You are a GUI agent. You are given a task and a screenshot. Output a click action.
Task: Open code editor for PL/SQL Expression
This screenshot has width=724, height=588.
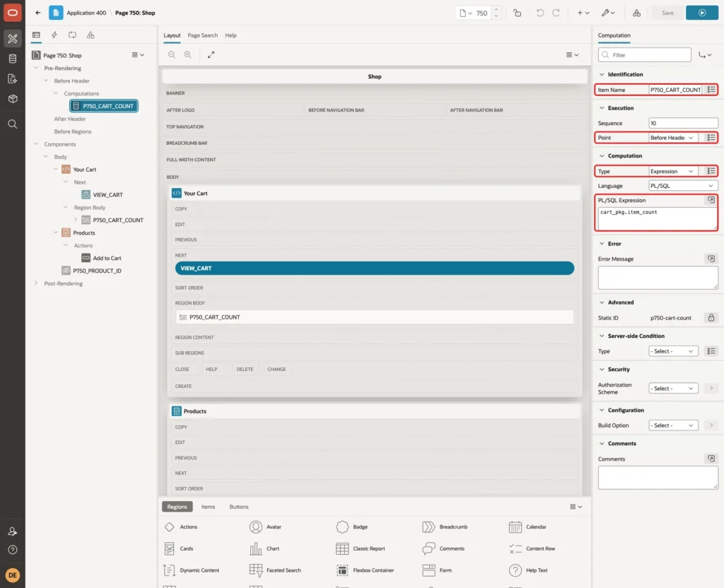point(711,200)
